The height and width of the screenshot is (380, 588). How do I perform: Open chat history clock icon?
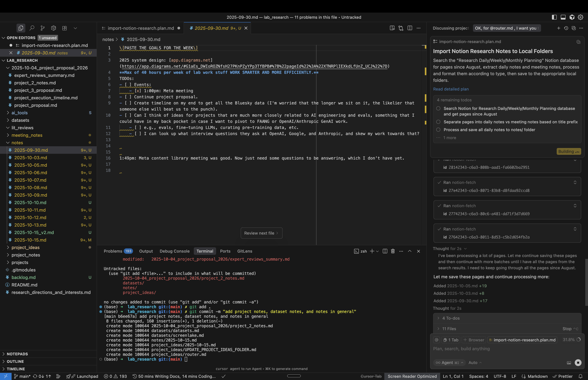tap(566, 28)
